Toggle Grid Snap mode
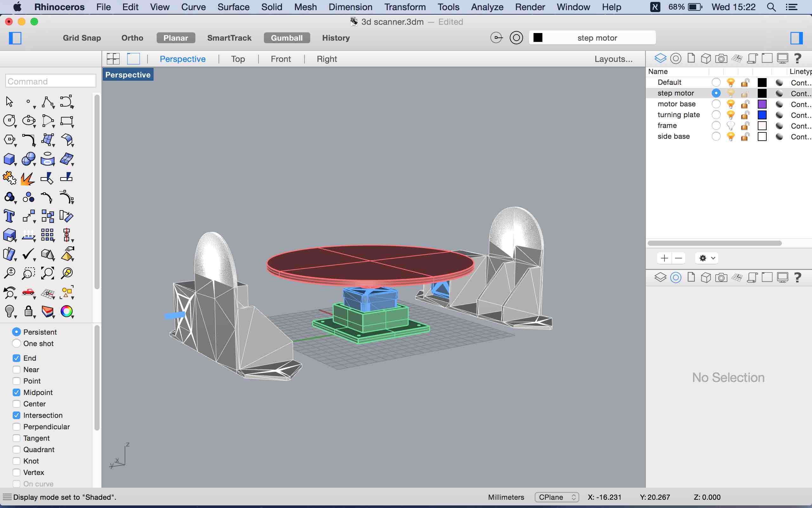 [x=82, y=38]
